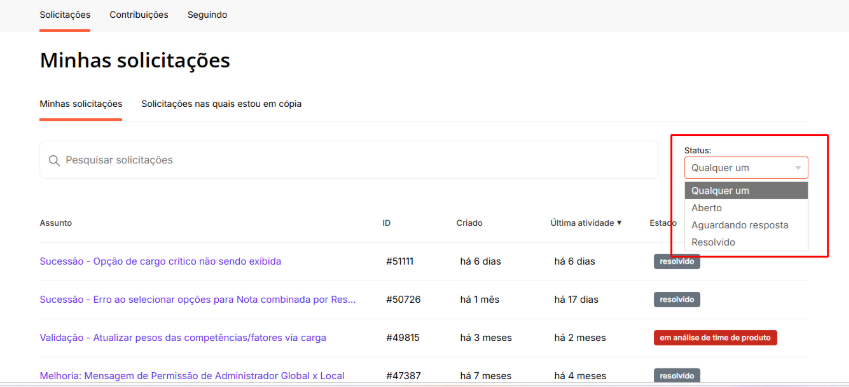Click the resolvido badge on row #50726
Image resolution: width=849 pixels, height=387 pixels.
coord(677,299)
